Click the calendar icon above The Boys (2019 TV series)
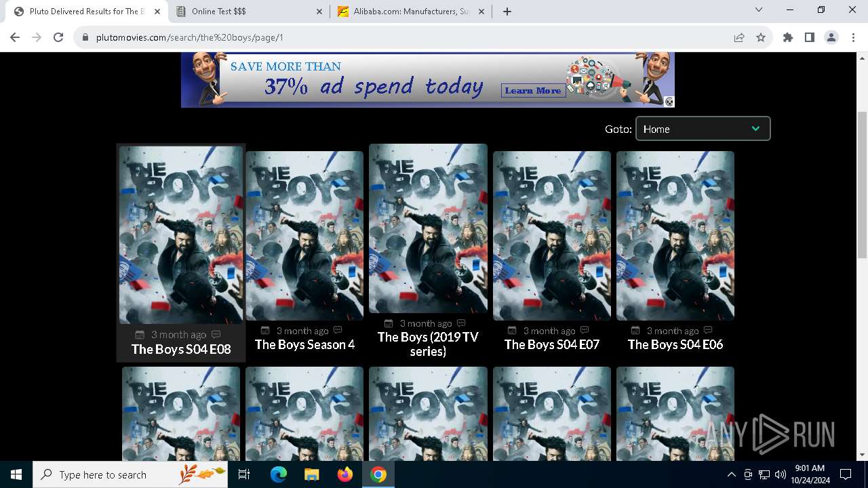 point(389,323)
